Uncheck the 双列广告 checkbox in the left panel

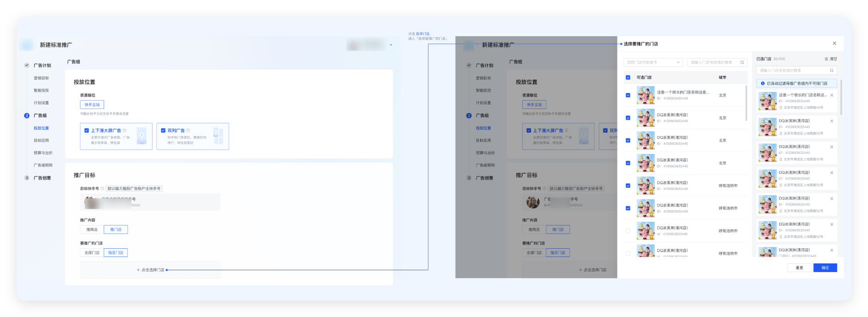(163, 131)
